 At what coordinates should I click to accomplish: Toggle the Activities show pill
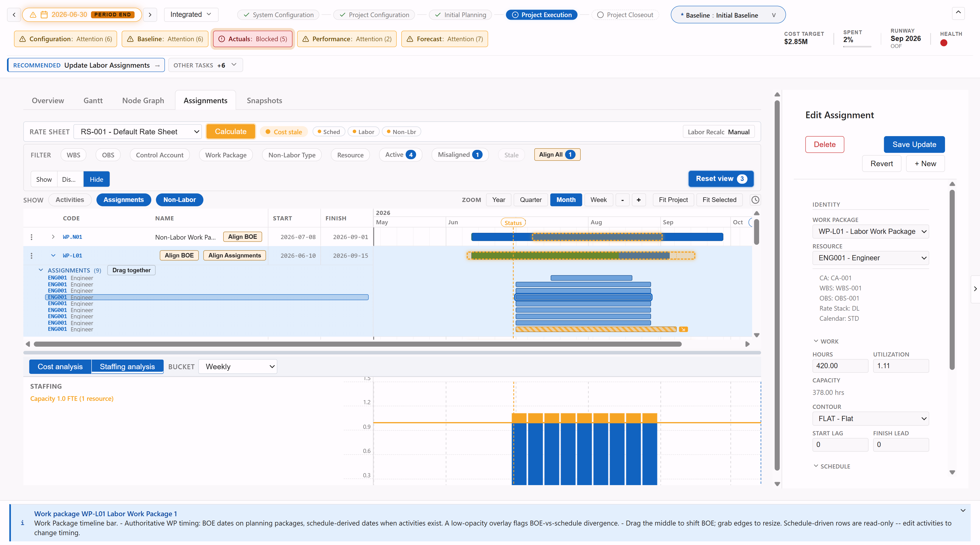point(70,200)
